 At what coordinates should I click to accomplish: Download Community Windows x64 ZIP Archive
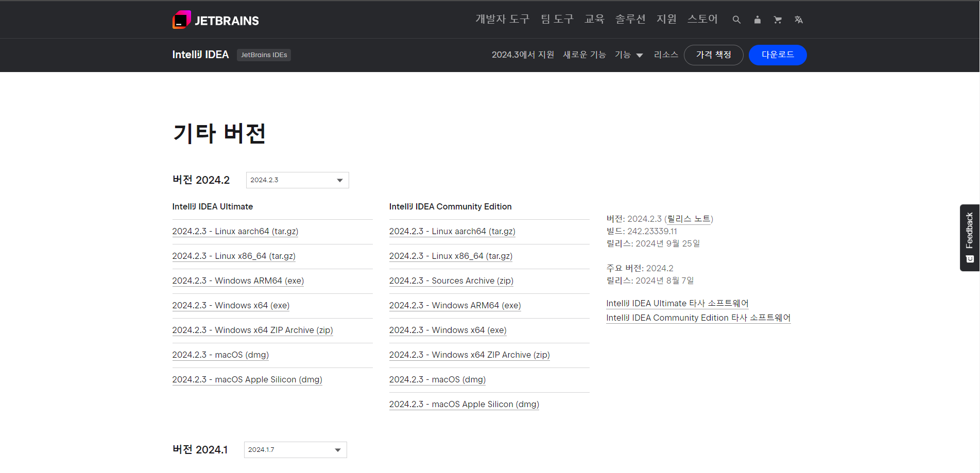(469, 355)
